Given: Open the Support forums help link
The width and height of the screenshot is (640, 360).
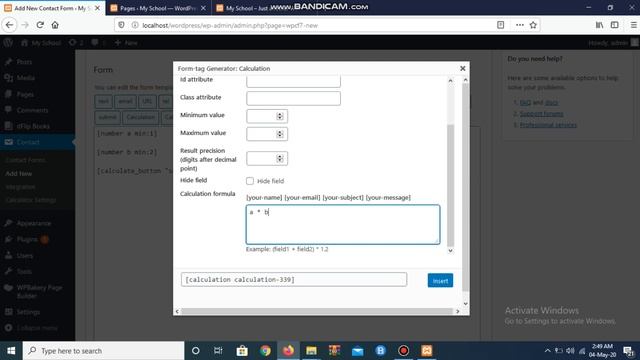Looking at the screenshot, I should pos(541,114).
